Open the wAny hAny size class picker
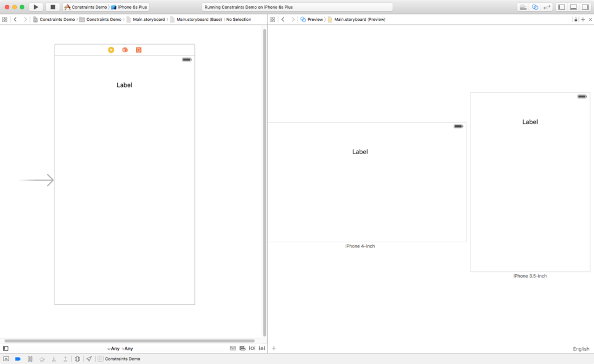This screenshot has height=364, width=594. 120,348
